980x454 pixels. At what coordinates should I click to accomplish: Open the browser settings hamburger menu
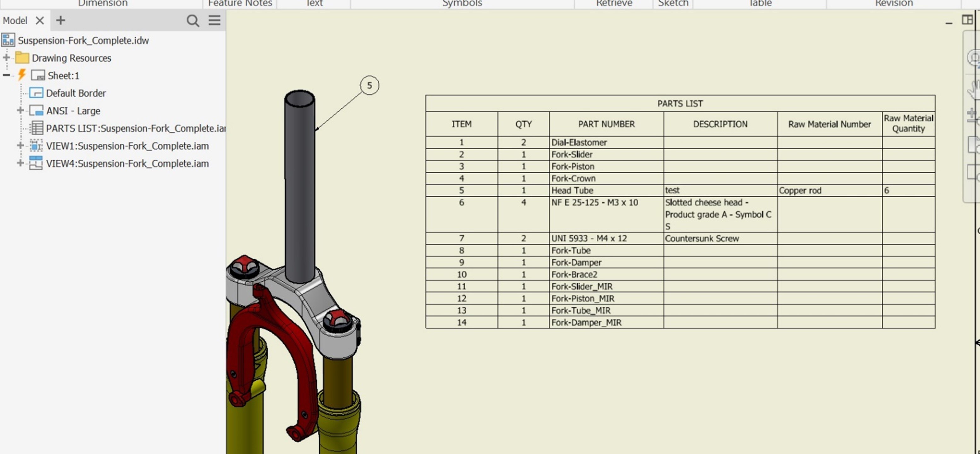point(214,20)
